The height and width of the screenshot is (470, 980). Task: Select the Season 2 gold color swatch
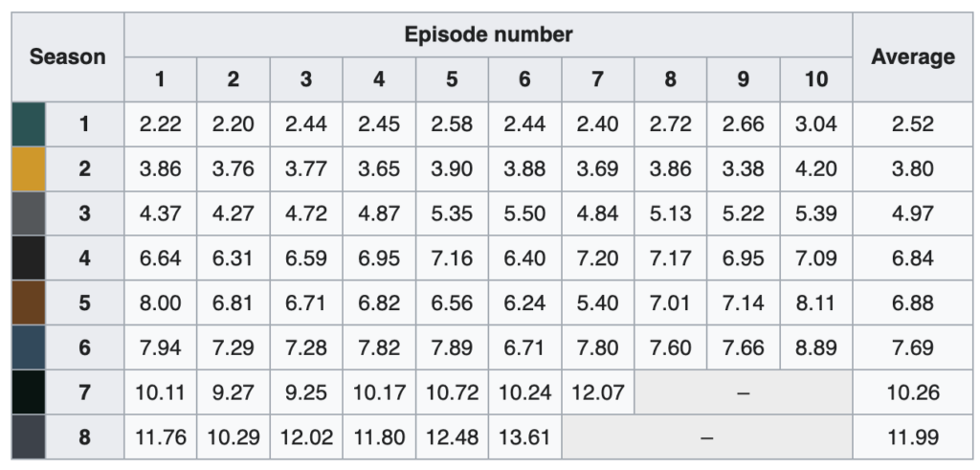[x=29, y=168]
